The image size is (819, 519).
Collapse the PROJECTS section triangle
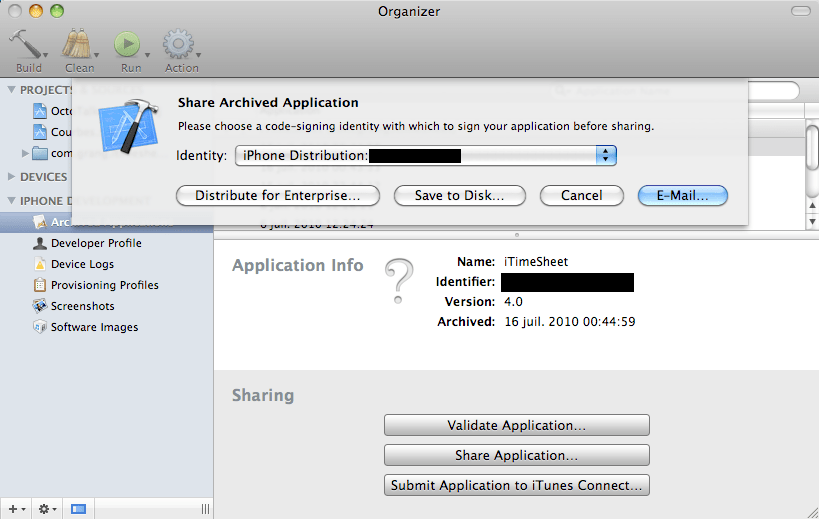[11, 90]
